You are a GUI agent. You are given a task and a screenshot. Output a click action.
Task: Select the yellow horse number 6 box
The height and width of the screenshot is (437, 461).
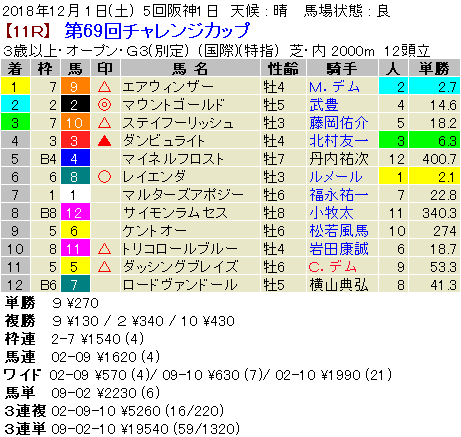click(x=75, y=231)
